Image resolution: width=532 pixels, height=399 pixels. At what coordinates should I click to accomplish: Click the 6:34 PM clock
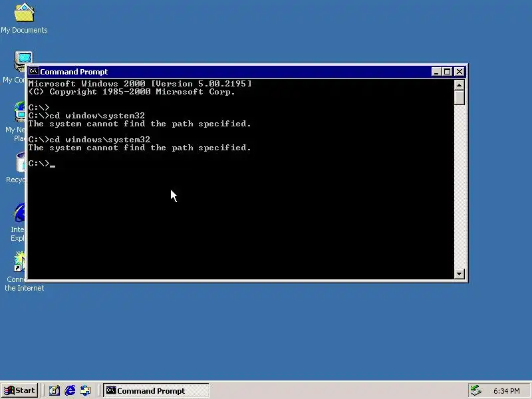[x=506, y=391]
